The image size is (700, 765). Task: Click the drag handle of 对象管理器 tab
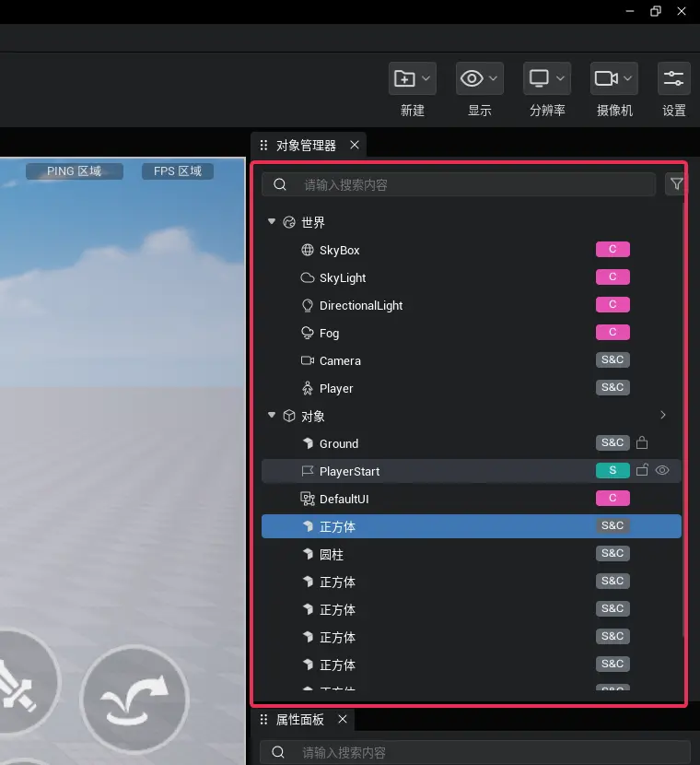click(x=263, y=145)
